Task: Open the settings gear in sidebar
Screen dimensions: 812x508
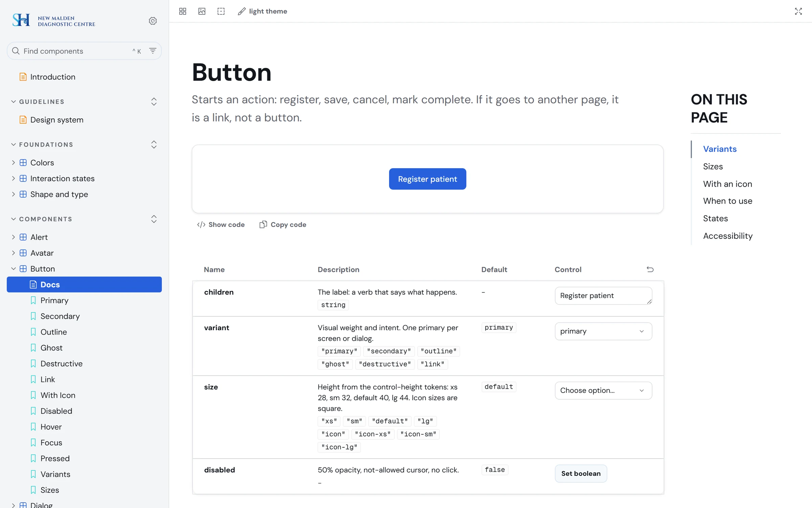Action: click(x=153, y=21)
